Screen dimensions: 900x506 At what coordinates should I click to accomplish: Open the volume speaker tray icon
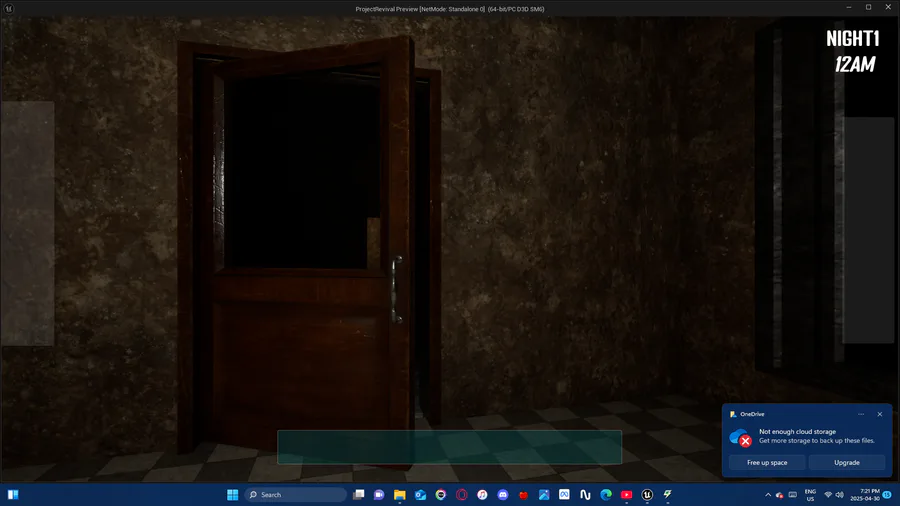(839, 495)
